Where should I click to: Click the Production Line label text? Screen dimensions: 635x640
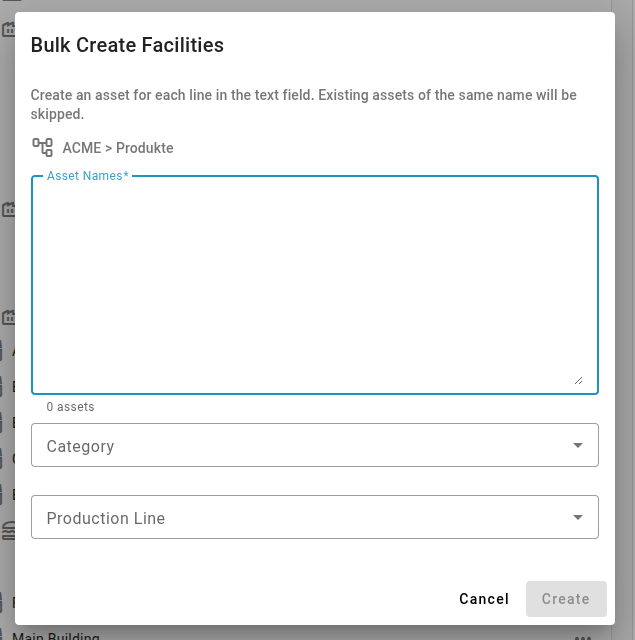tap(105, 519)
